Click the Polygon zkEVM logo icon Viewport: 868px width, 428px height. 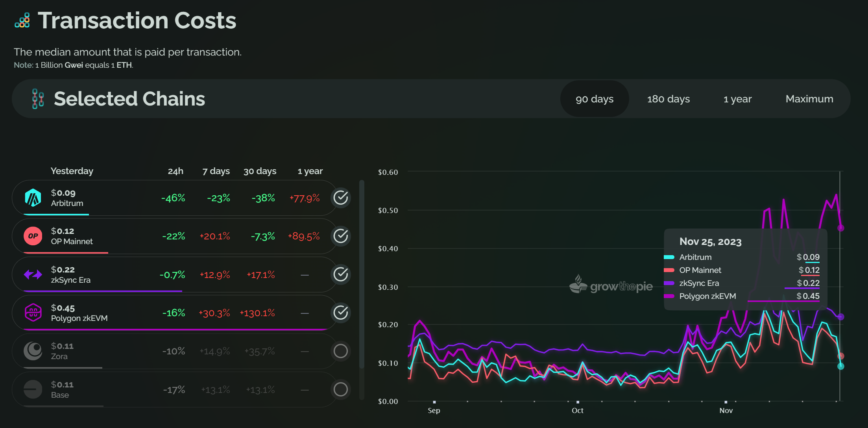pos(33,313)
